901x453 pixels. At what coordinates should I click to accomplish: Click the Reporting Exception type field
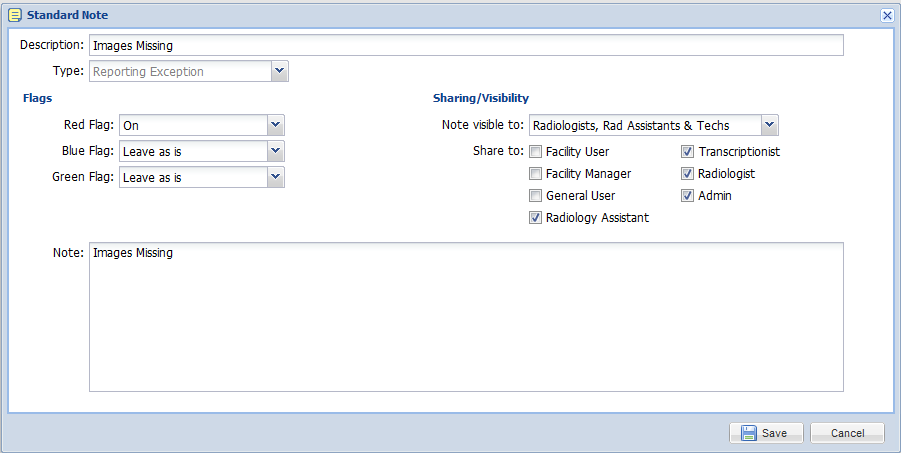pyautogui.click(x=180, y=71)
